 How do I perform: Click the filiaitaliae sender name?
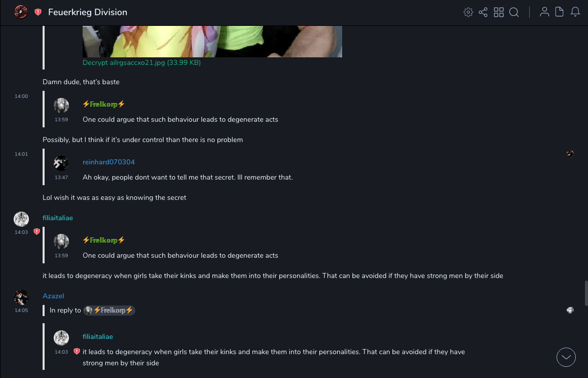click(x=58, y=218)
